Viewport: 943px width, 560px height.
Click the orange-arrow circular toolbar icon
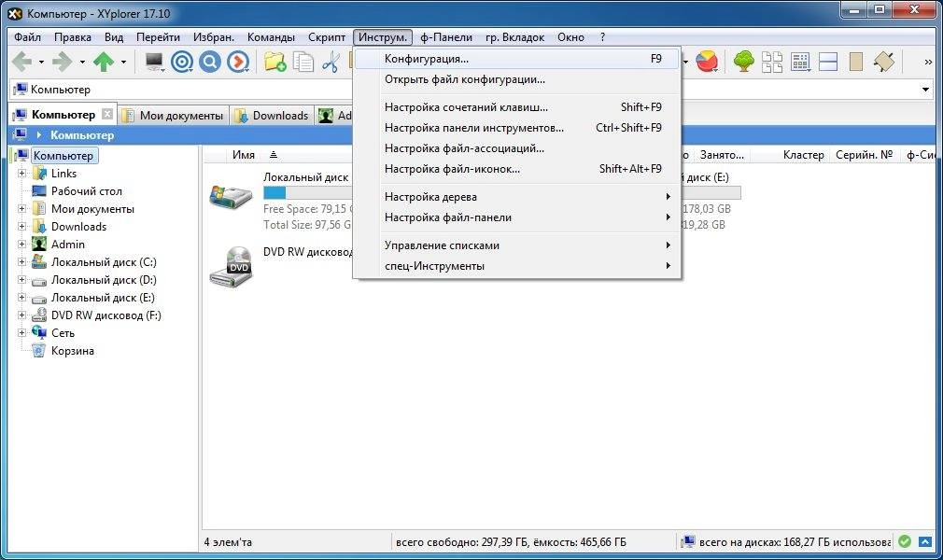237,62
